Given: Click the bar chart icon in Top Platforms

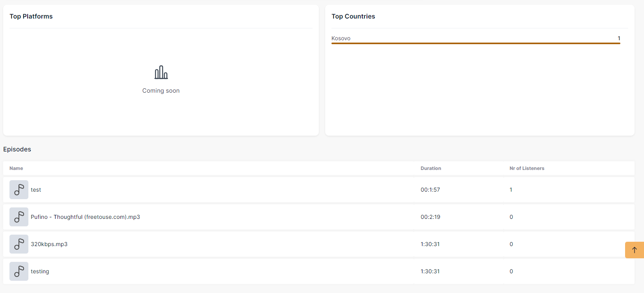Looking at the screenshot, I should [161, 72].
